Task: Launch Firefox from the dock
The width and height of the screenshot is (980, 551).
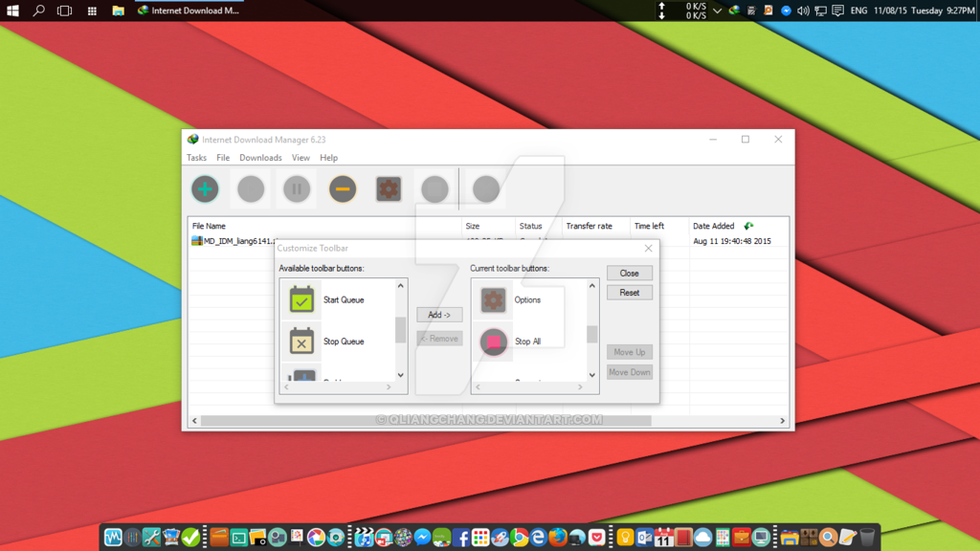Action: pyautogui.click(x=558, y=538)
